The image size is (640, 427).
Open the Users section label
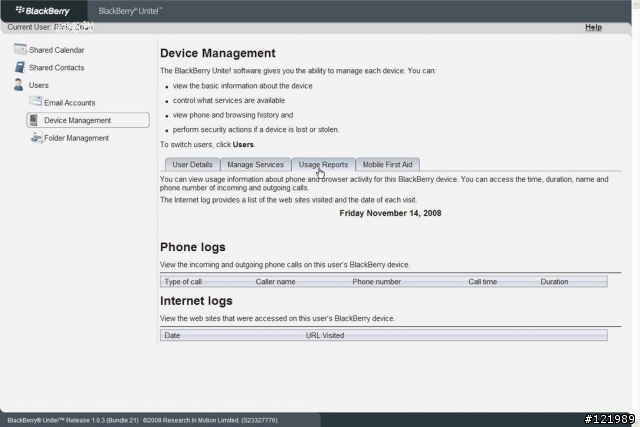[x=39, y=85]
